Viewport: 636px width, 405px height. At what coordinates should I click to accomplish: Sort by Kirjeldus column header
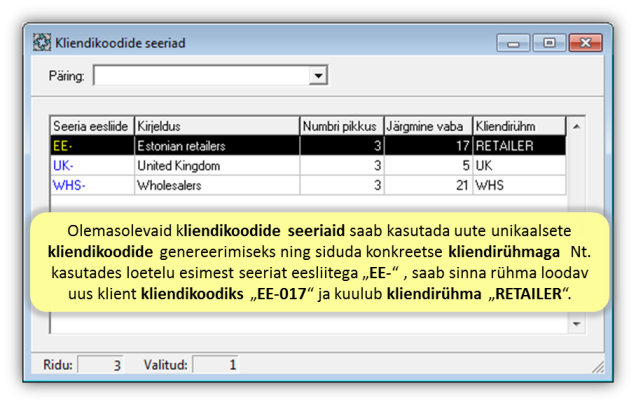point(217,126)
